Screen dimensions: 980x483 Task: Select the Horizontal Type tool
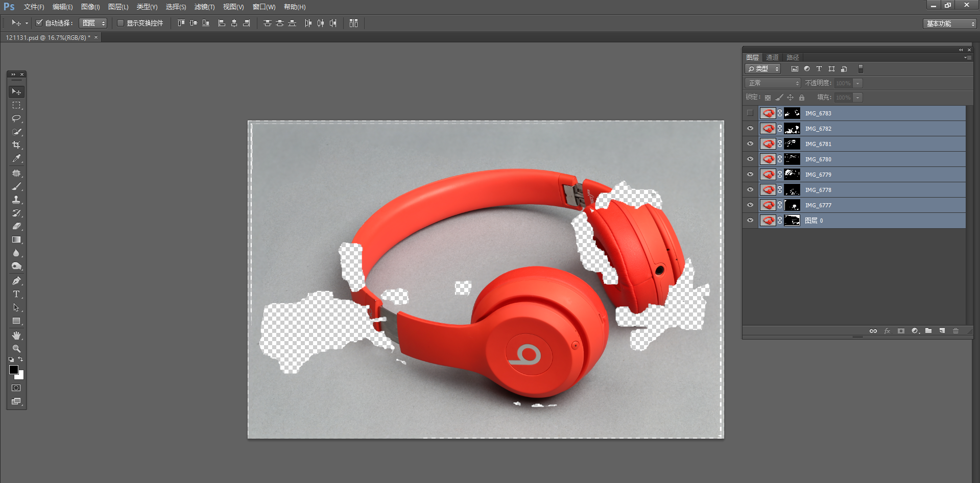(x=16, y=294)
